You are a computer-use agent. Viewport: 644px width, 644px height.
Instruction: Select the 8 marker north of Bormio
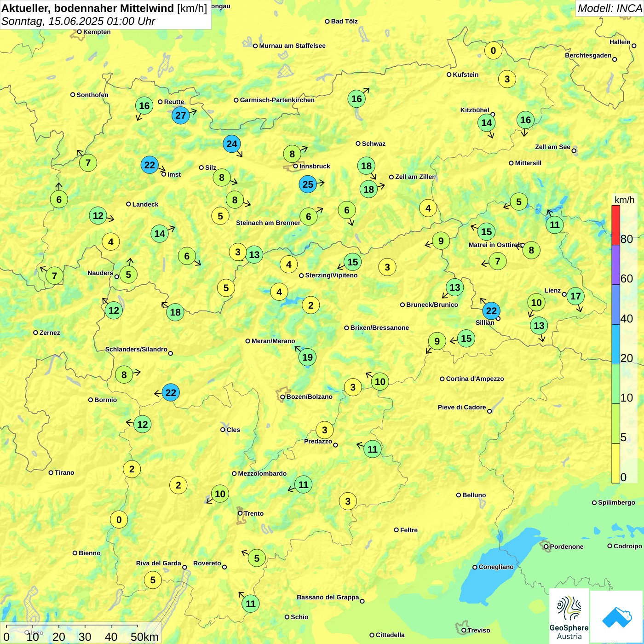[124, 375]
